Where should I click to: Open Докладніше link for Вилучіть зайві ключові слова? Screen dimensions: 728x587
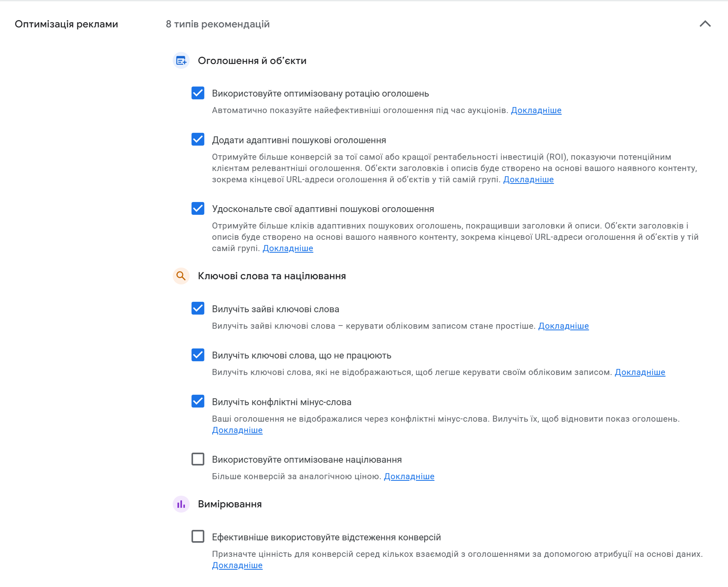[x=563, y=326]
